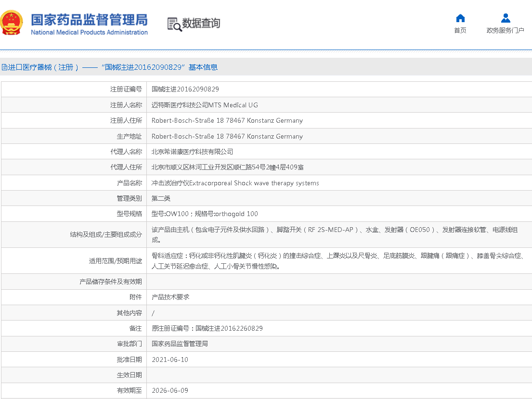Select expiry date 2026-06-09
Screen dimensions: 532x399
pyautogui.click(x=170, y=390)
